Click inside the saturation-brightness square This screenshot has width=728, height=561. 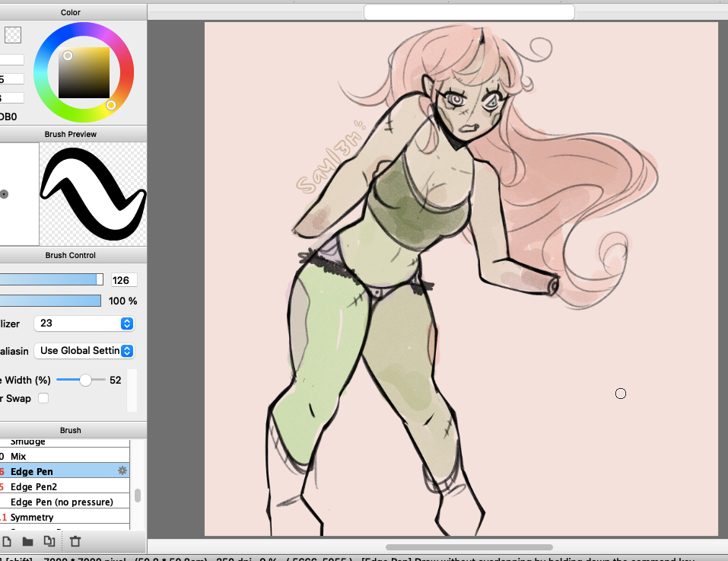pos(84,73)
